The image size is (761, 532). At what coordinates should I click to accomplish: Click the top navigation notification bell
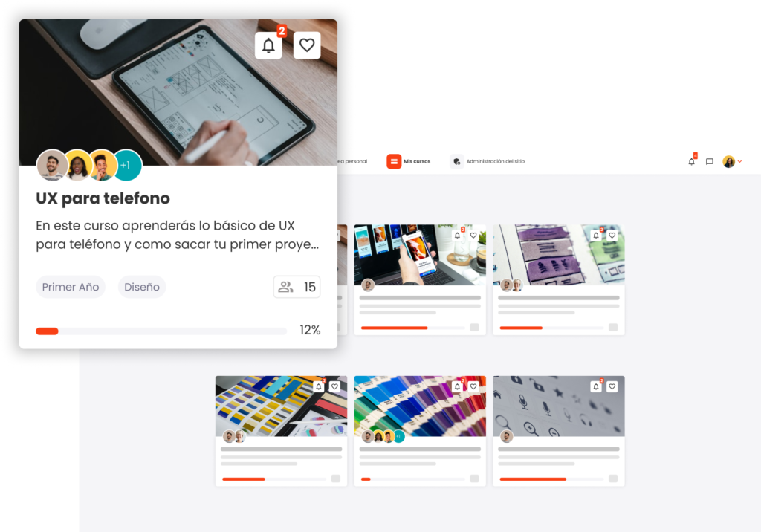692,161
